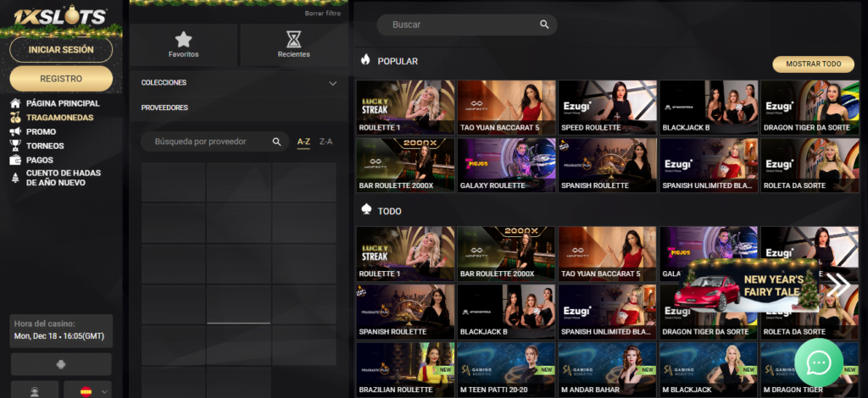Click the Tragamonedas cherries icon
Screen dimensions: 868x398
click(x=15, y=118)
